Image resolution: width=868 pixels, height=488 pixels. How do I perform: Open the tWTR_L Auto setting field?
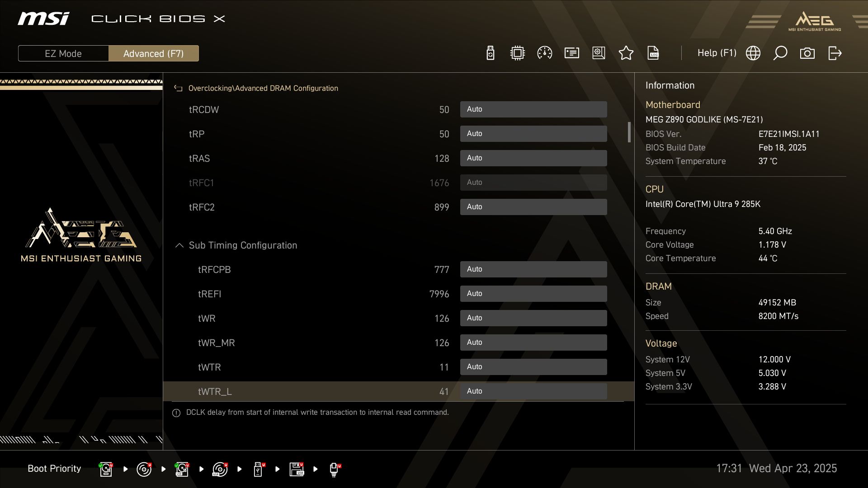tap(533, 391)
